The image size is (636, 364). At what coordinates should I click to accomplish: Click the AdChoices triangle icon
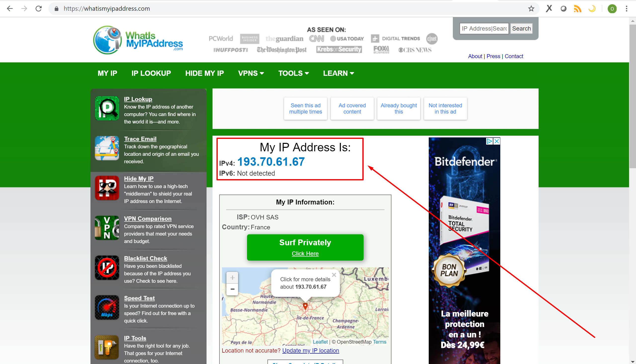[489, 141]
